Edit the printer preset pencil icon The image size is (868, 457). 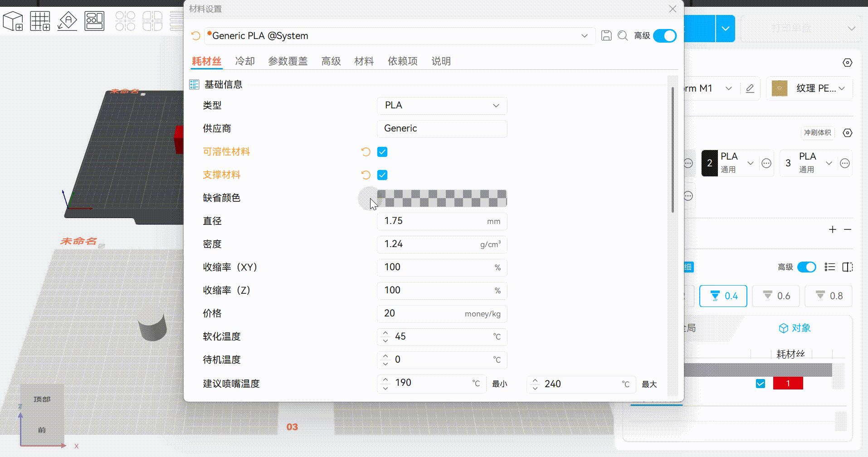point(750,88)
